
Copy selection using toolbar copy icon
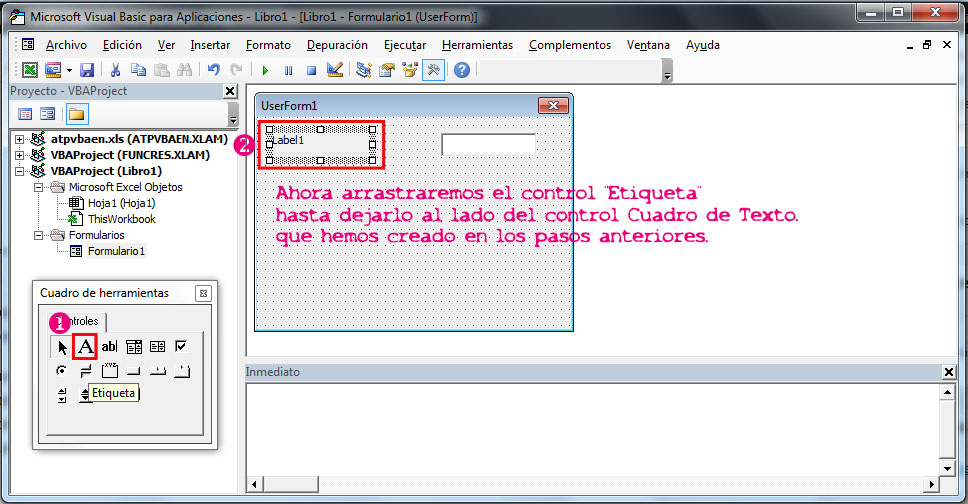point(139,70)
